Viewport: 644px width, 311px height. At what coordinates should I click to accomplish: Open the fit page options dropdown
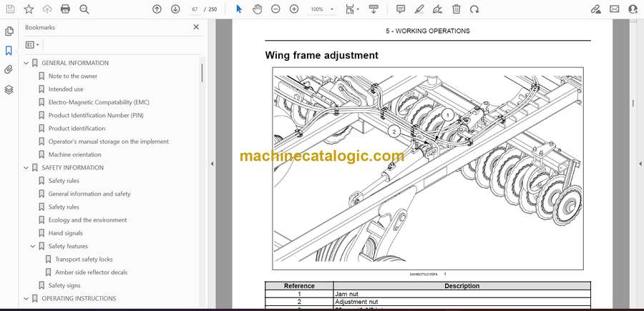[x=352, y=9]
